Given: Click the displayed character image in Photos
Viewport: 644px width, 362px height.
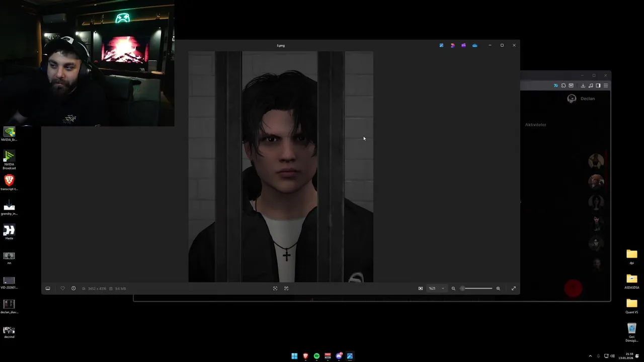Looking at the screenshot, I should (x=281, y=166).
